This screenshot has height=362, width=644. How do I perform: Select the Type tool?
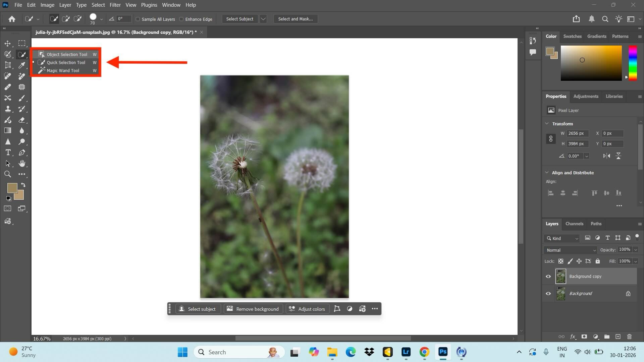point(8,153)
